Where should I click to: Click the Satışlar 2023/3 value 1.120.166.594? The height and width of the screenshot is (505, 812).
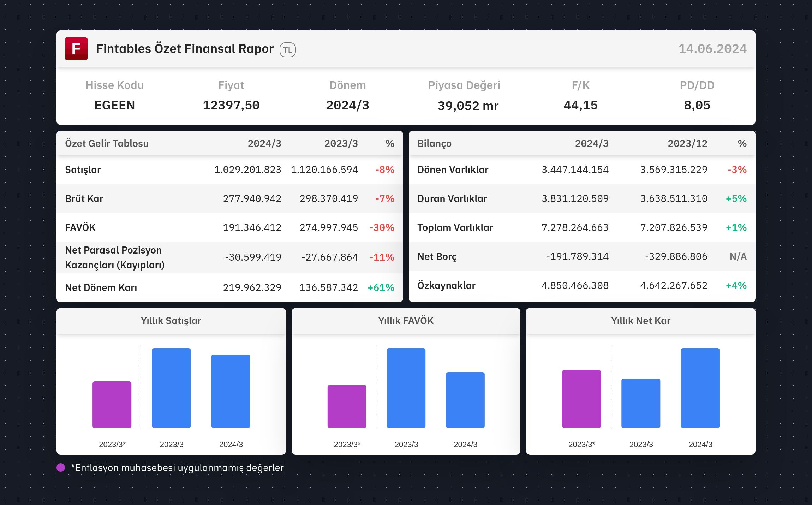click(324, 170)
